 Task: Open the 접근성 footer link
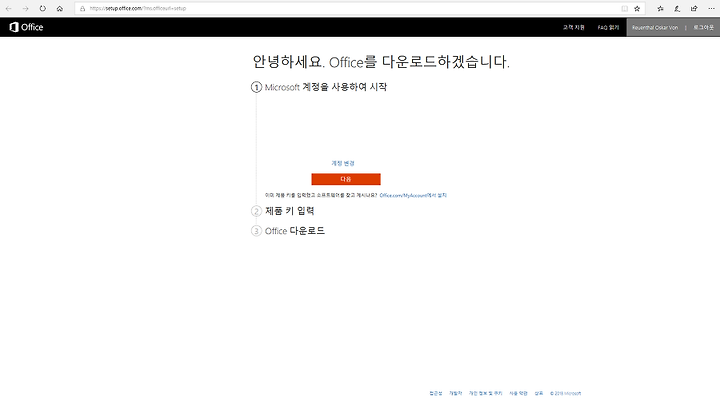(x=436, y=394)
